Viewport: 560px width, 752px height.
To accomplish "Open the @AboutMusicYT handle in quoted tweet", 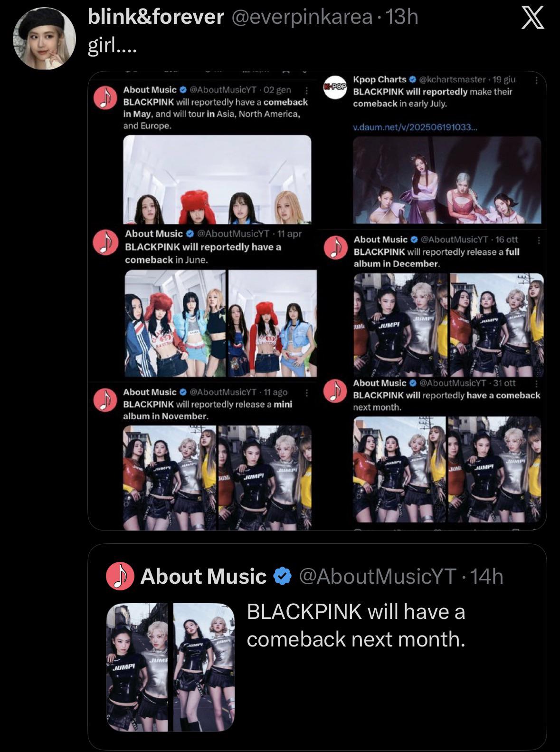I will (378, 576).
